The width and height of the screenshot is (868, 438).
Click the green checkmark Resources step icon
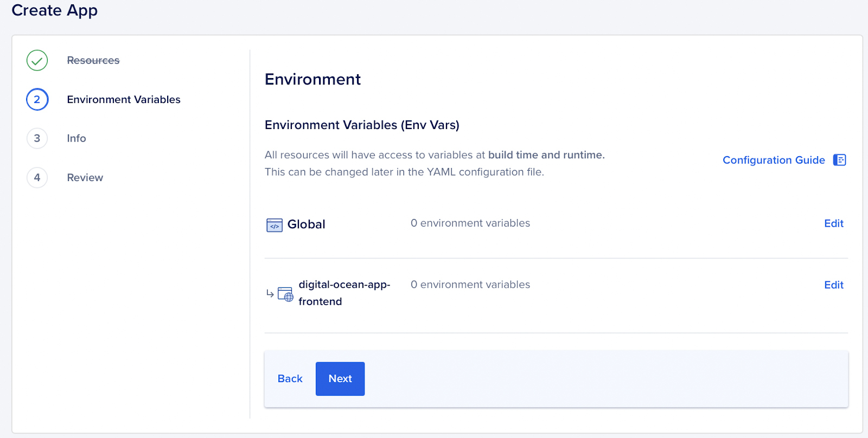tap(37, 60)
